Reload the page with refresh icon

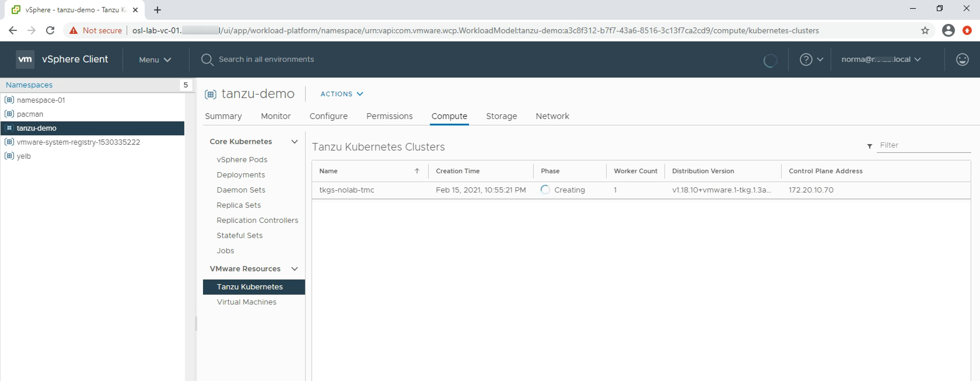[x=50, y=30]
